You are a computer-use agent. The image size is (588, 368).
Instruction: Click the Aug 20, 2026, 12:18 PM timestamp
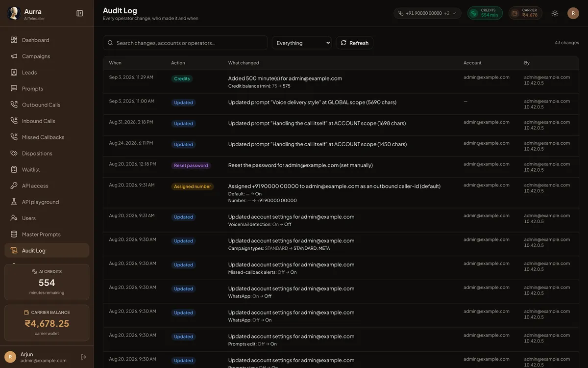point(133,164)
